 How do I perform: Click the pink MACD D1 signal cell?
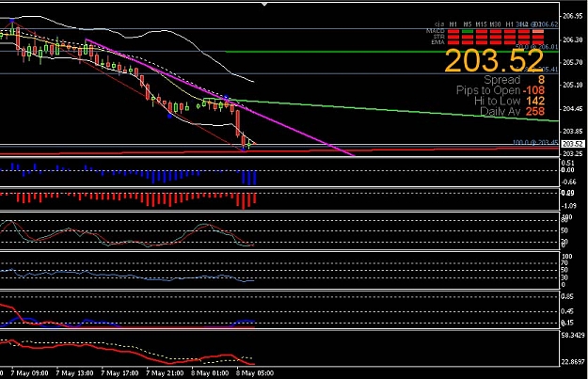tap(538, 31)
